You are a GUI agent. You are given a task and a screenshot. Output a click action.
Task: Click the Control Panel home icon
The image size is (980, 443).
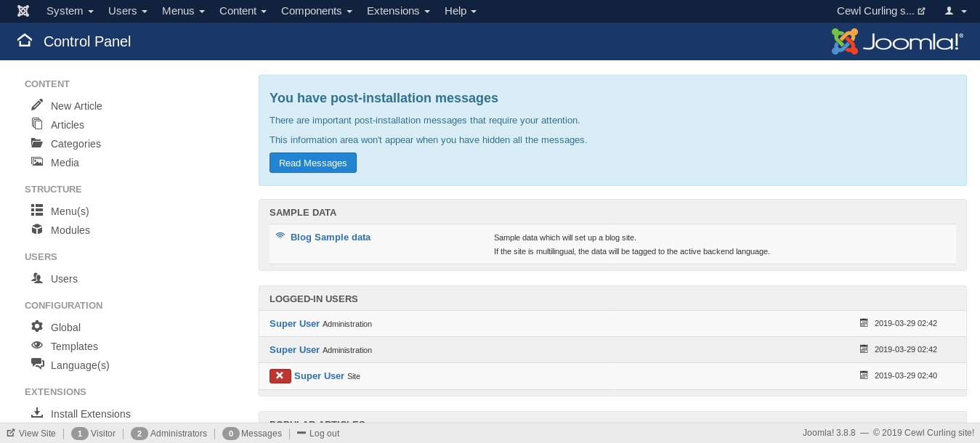(x=25, y=41)
